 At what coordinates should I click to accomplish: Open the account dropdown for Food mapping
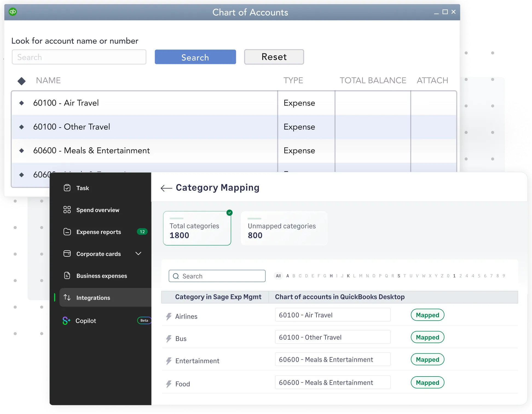pyautogui.click(x=332, y=382)
